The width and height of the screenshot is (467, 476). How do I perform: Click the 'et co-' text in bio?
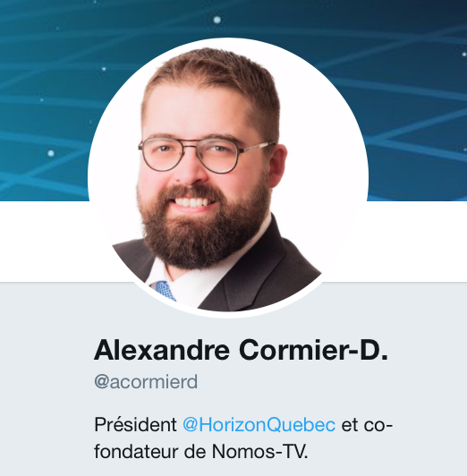pyautogui.click(x=367, y=424)
